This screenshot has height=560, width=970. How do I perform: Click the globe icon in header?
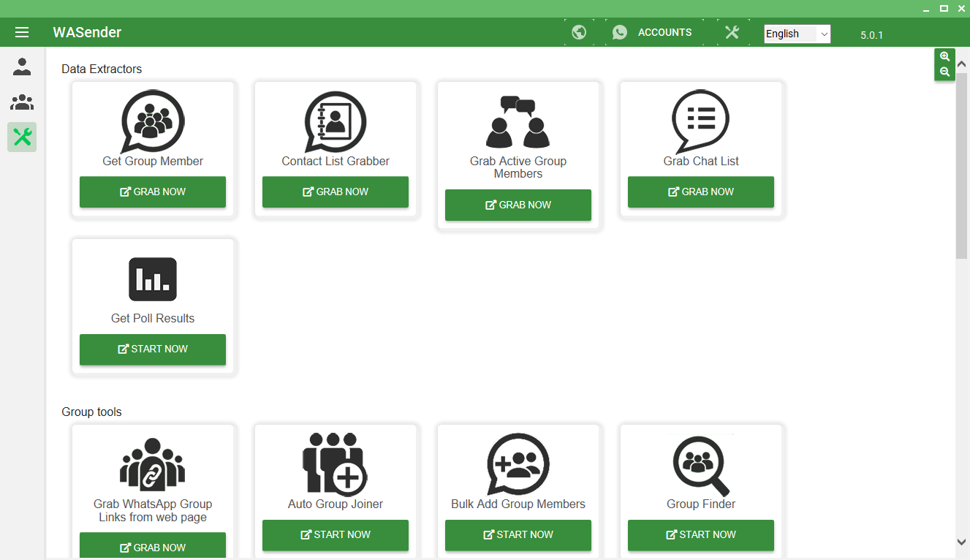[579, 32]
